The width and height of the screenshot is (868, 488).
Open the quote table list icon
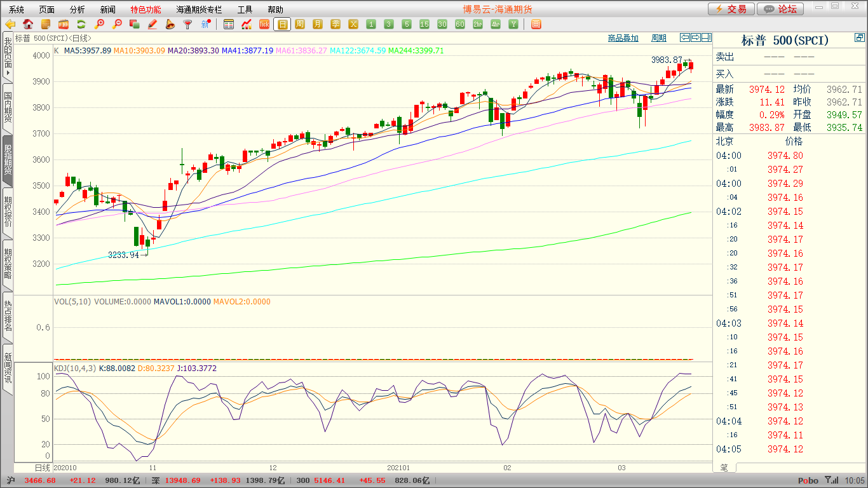(229, 24)
